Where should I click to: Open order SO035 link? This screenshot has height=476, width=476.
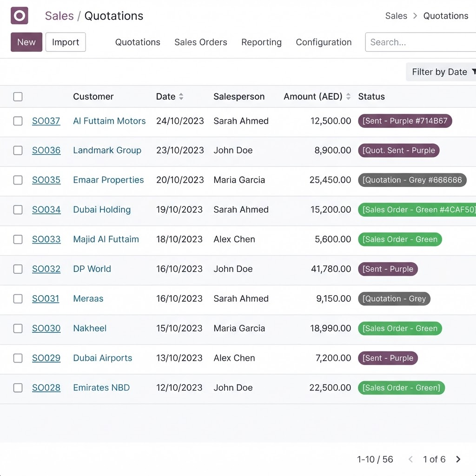[46, 180]
